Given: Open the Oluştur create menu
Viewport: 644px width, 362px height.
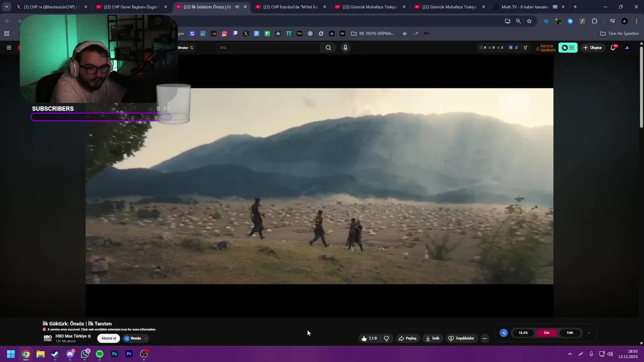Looking at the screenshot, I should [593, 48].
